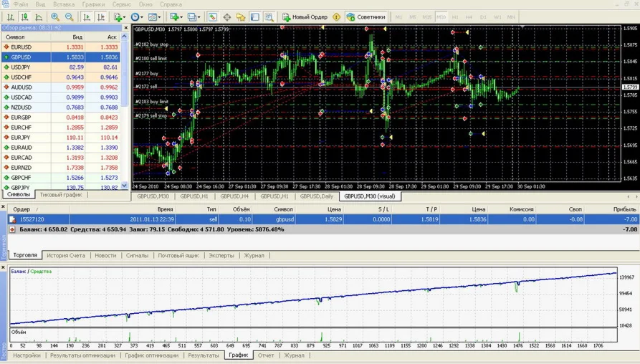Open the chart templates dropdown
The height and width of the screenshot is (364, 640).
(x=153, y=17)
